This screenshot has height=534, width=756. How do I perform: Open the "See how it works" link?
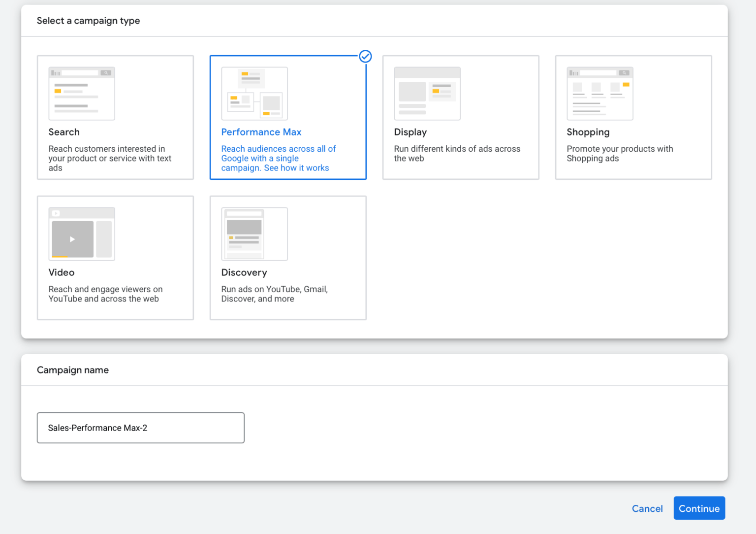click(296, 168)
